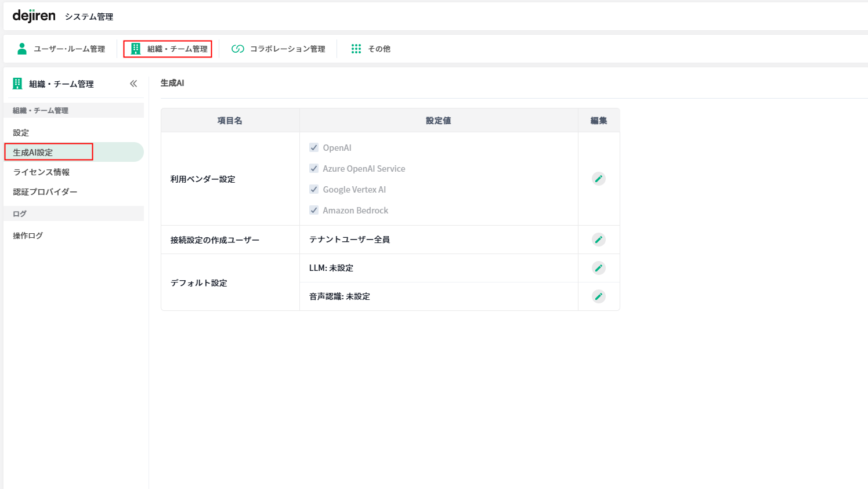Click the building icon in sidebar header
868x489 pixels.
(x=17, y=84)
